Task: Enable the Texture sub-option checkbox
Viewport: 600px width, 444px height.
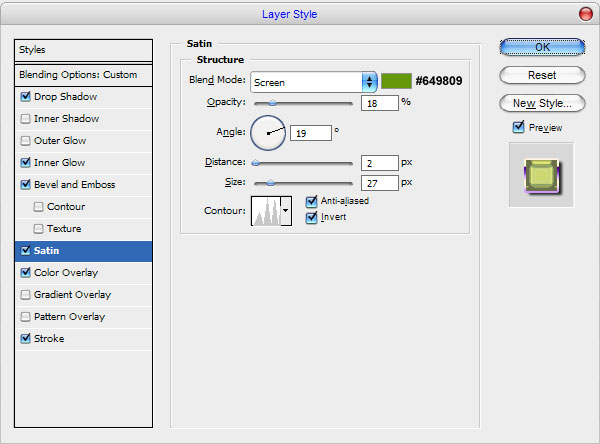Action: pos(38,229)
